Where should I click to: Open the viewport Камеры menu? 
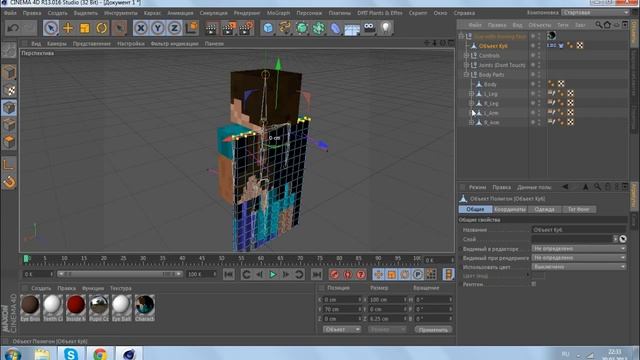tap(57, 43)
